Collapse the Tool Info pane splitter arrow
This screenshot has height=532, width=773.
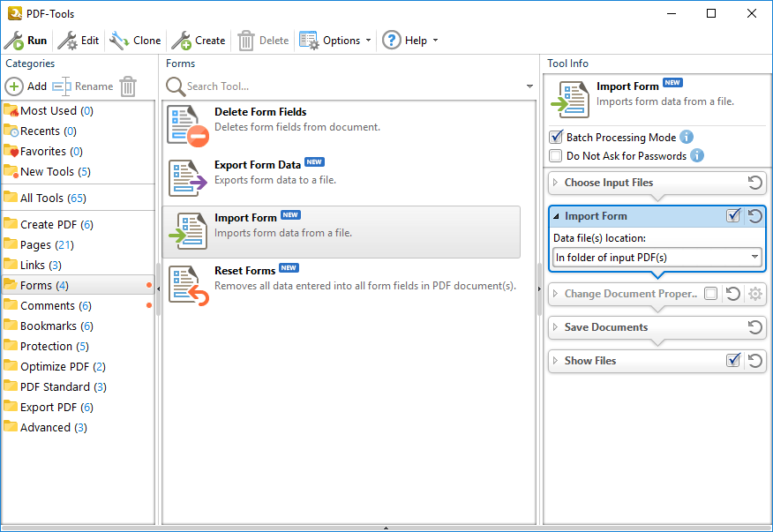(x=539, y=288)
